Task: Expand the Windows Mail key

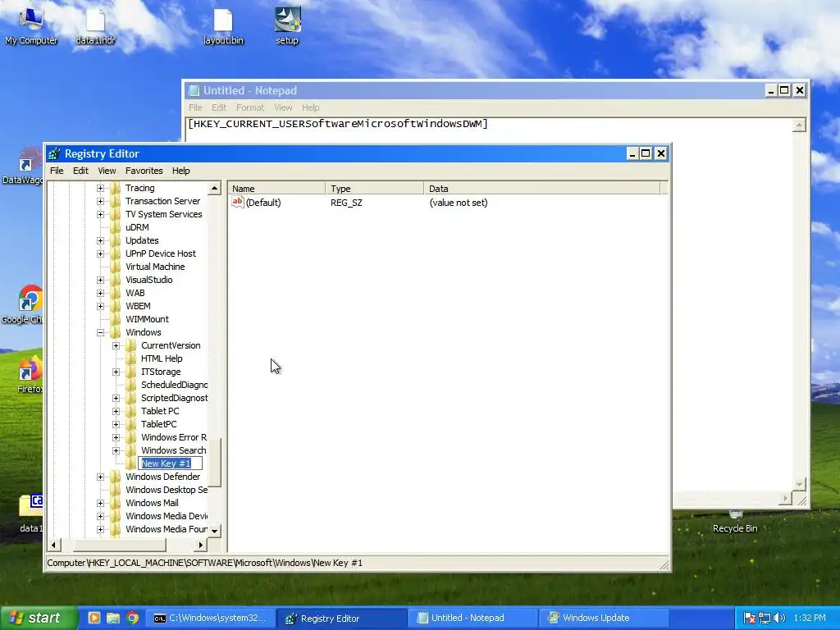Action: pos(100,503)
